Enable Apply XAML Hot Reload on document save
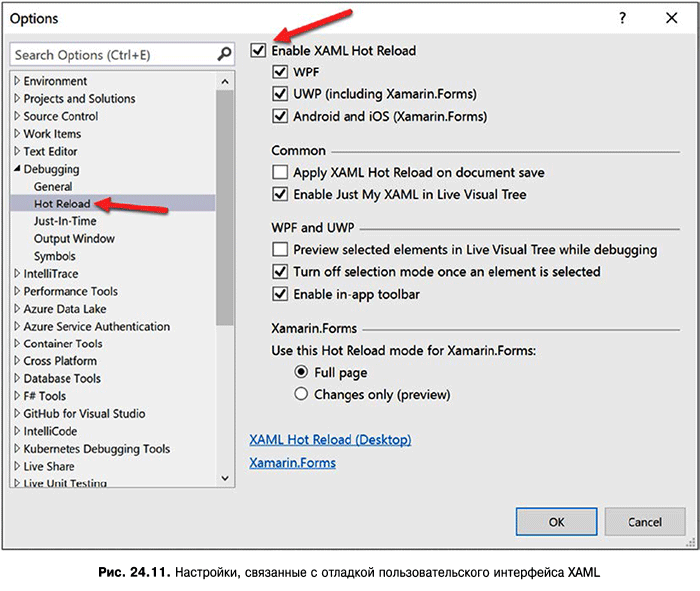 pyautogui.click(x=280, y=173)
